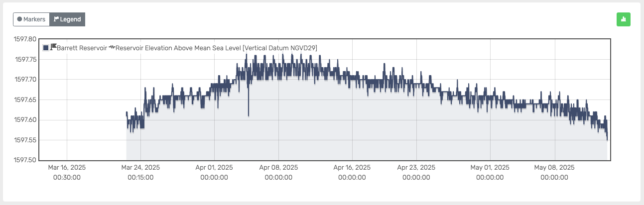Screen dimensions: 644x205
Task: Click the sharp dip near Apr 04
Action: tap(249, 113)
